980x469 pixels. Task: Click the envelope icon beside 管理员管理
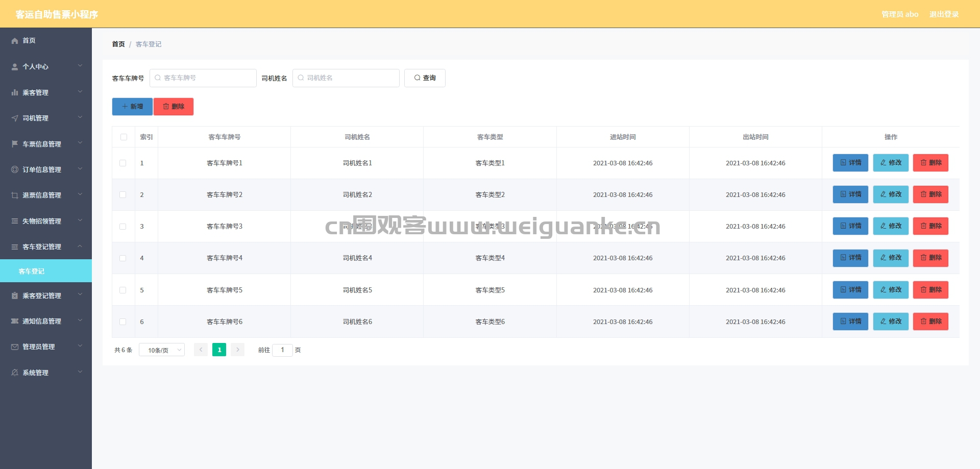click(x=15, y=347)
